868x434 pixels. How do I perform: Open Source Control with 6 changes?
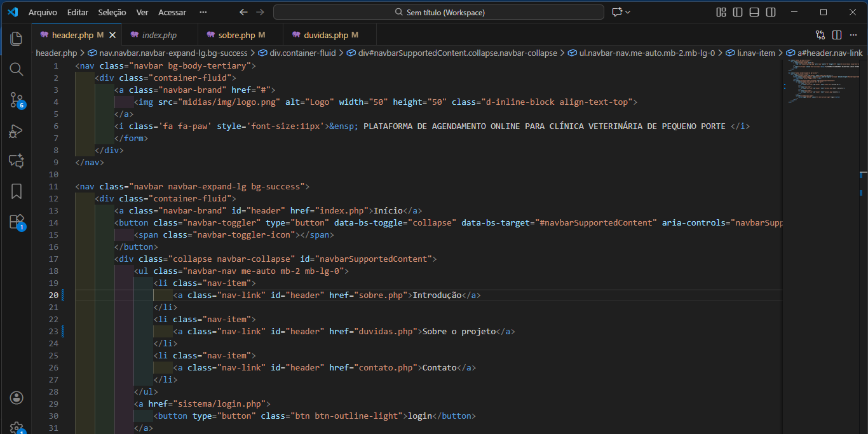click(17, 100)
